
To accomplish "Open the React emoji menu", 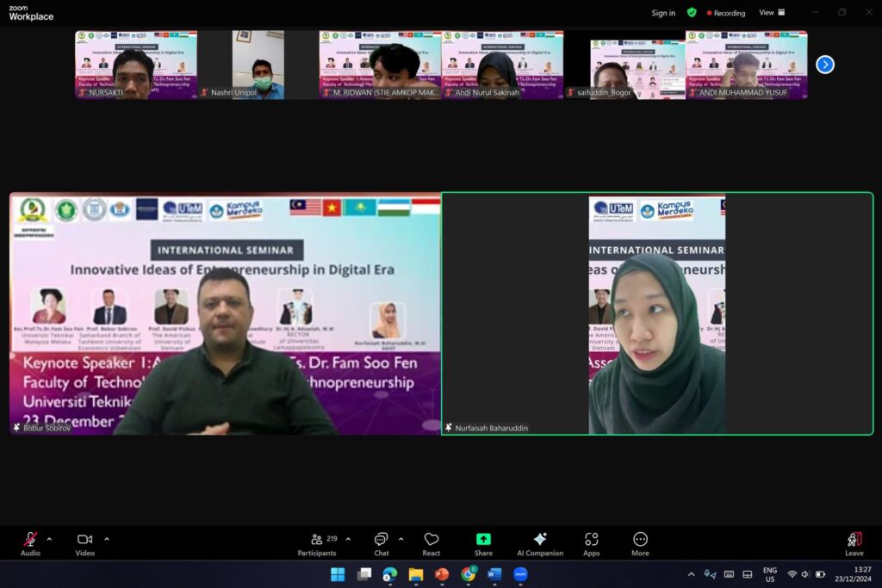I will (432, 543).
